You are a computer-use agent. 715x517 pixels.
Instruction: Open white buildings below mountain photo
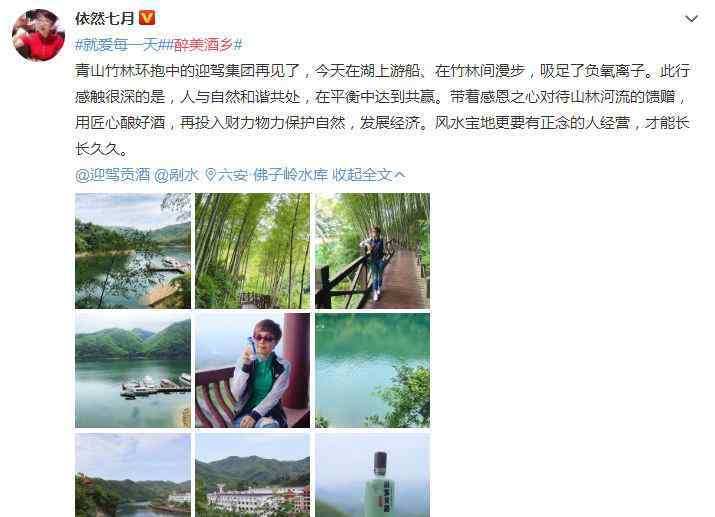tap(253, 475)
